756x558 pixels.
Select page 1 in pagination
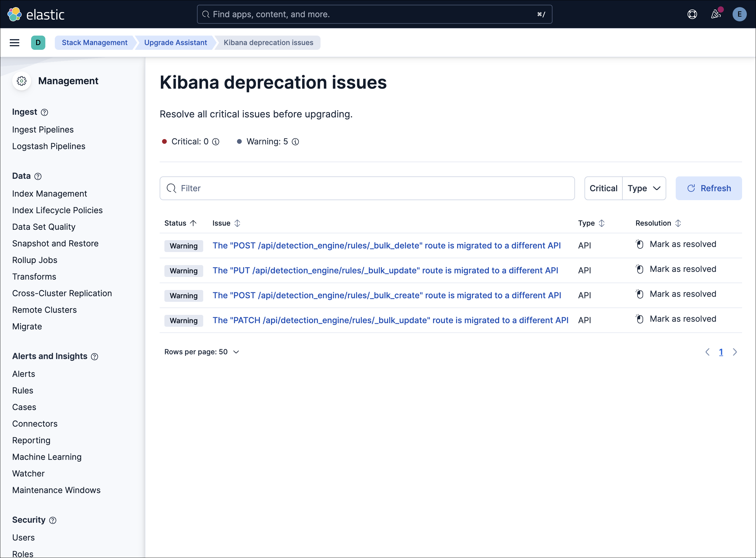(721, 352)
